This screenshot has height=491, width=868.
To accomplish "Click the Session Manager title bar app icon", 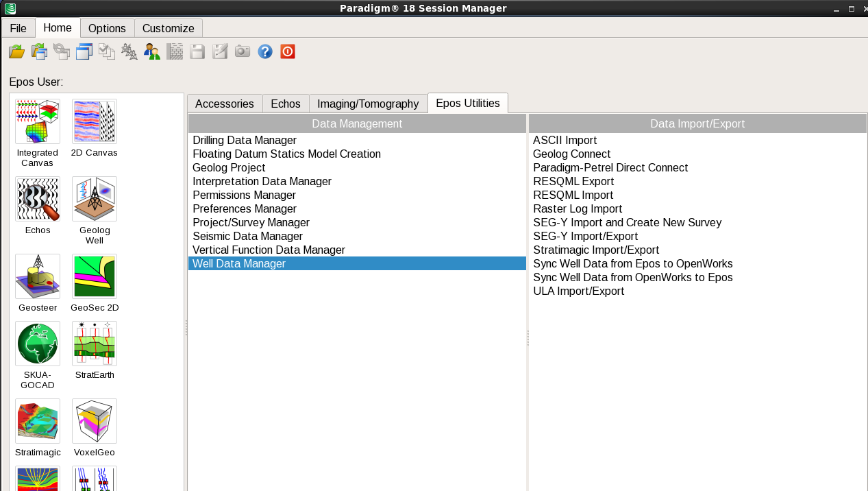I will [x=10, y=8].
